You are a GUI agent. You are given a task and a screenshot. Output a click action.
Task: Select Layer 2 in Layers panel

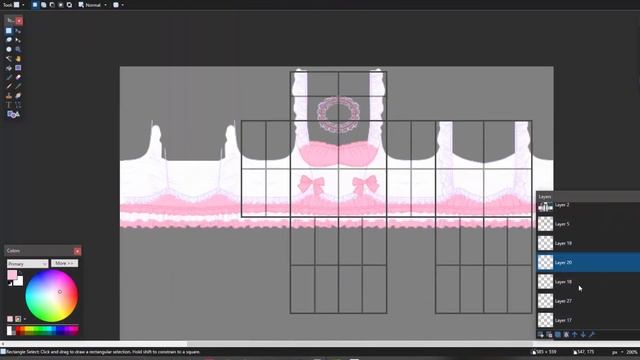[x=588, y=207]
